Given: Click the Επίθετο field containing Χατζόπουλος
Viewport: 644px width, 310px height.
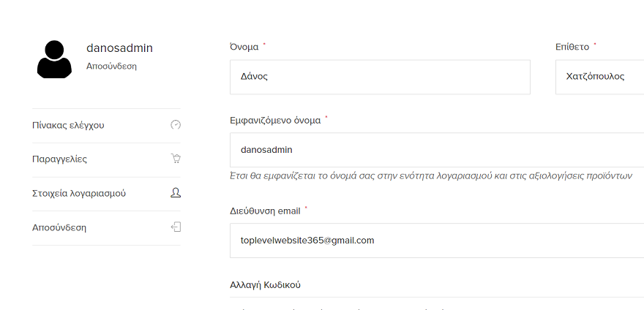Looking at the screenshot, I should pyautogui.click(x=599, y=77).
